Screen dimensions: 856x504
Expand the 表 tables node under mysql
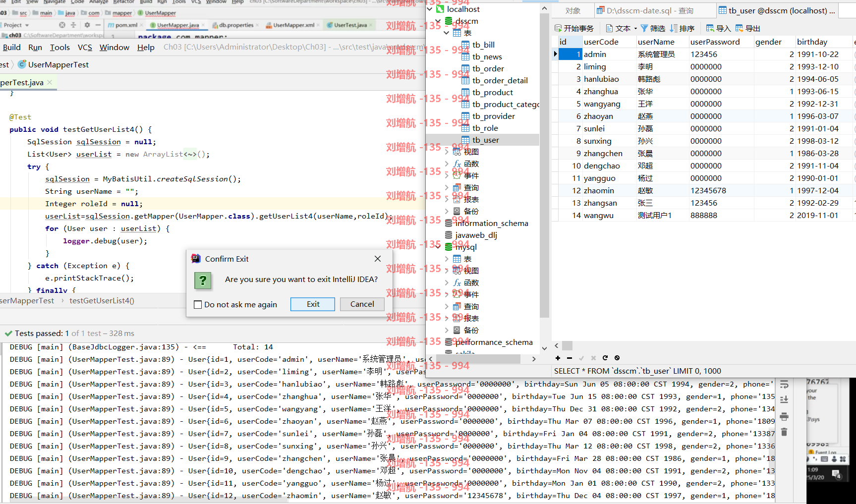point(447,259)
